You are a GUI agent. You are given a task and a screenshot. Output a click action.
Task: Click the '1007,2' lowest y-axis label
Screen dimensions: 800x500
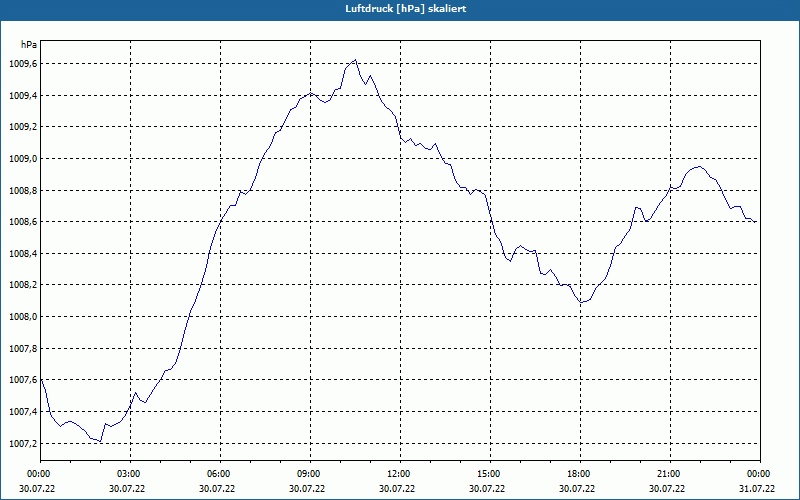pos(23,443)
